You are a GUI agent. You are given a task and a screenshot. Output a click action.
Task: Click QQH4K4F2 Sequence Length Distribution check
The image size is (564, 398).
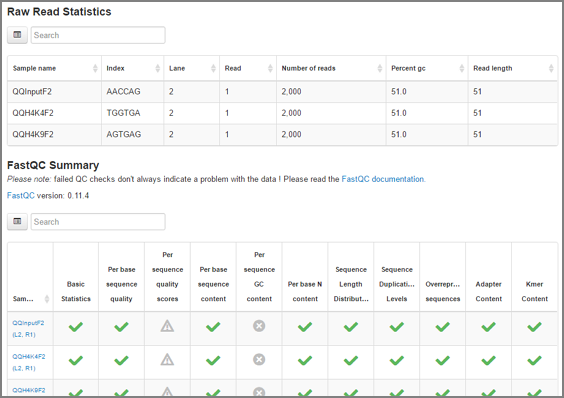(351, 360)
